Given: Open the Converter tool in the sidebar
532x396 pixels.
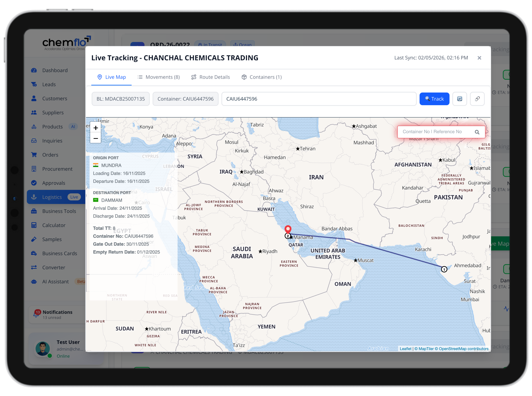Looking at the screenshot, I should point(53,267).
